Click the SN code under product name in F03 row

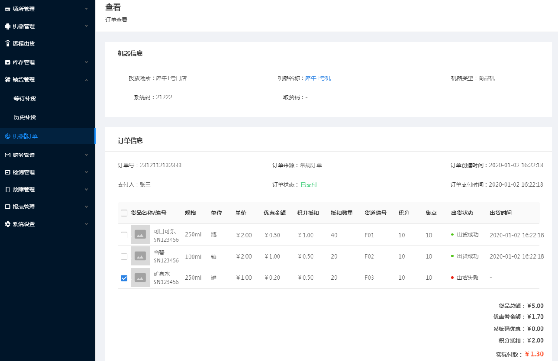(x=166, y=282)
